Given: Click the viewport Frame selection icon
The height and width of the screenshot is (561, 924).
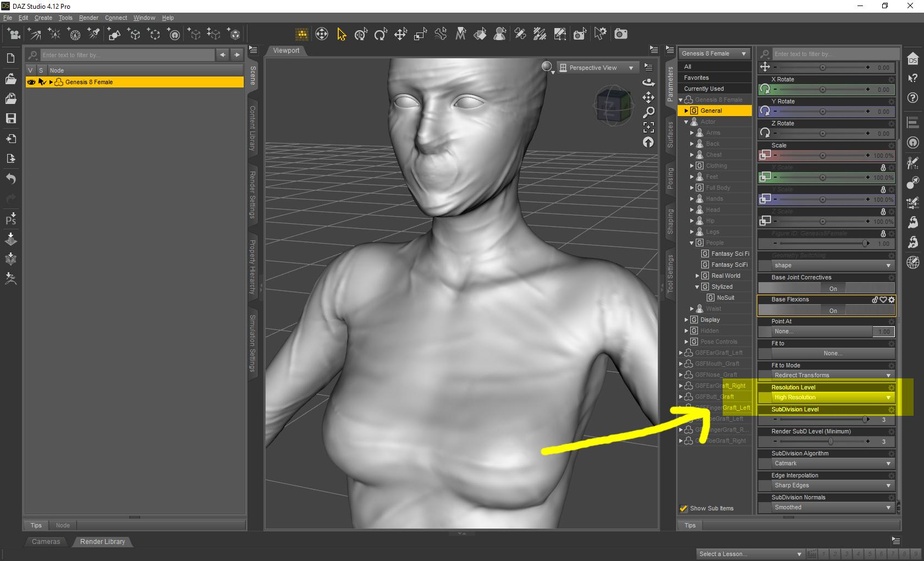Looking at the screenshot, I should 649,127.
